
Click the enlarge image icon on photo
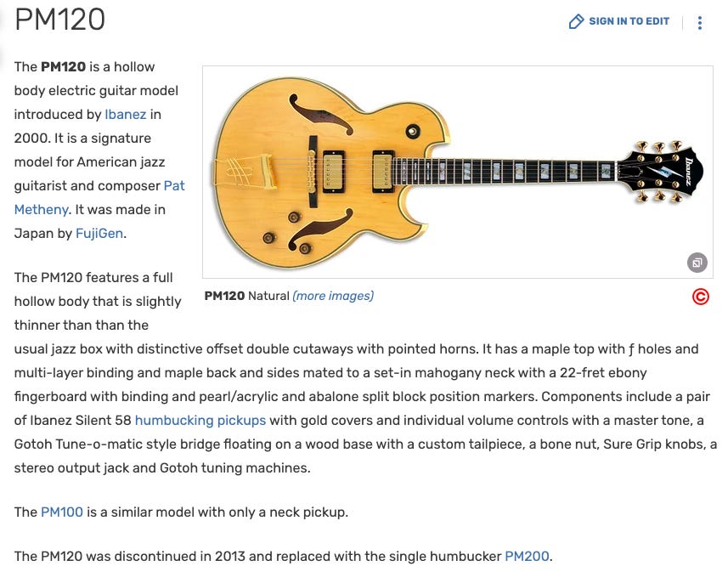[697, 263]
